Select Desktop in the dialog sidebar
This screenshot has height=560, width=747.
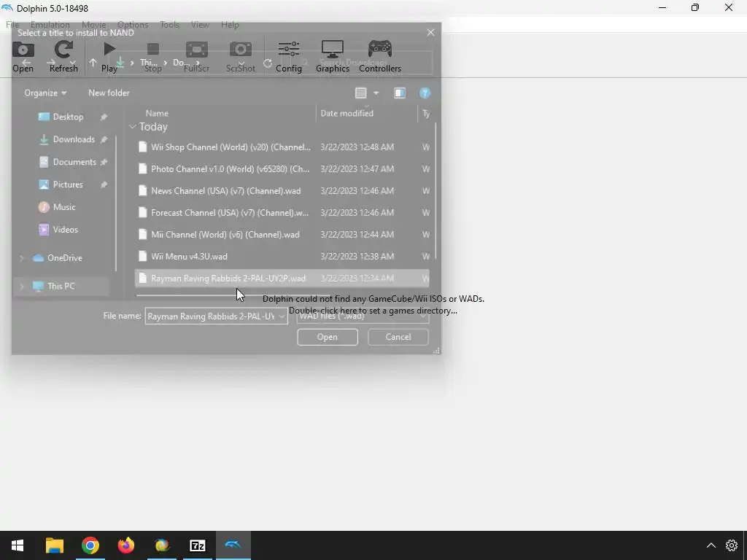[68, 117]
